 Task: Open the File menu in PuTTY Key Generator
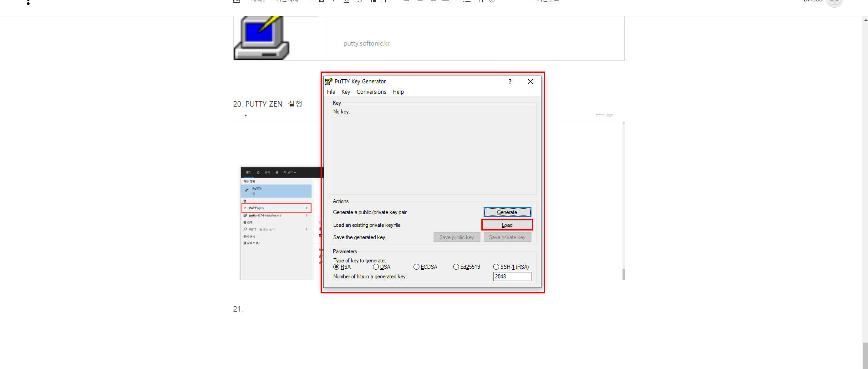pos(331,92)
